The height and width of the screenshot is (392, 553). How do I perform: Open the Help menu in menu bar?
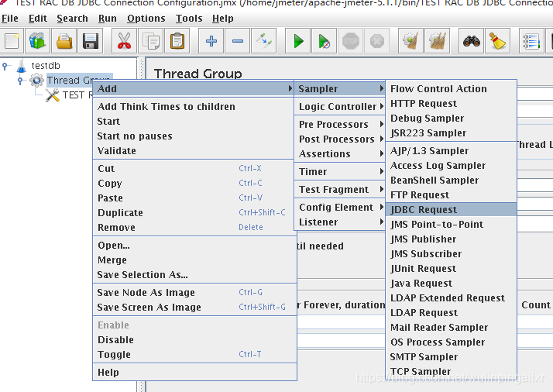[x=222, y=19]
